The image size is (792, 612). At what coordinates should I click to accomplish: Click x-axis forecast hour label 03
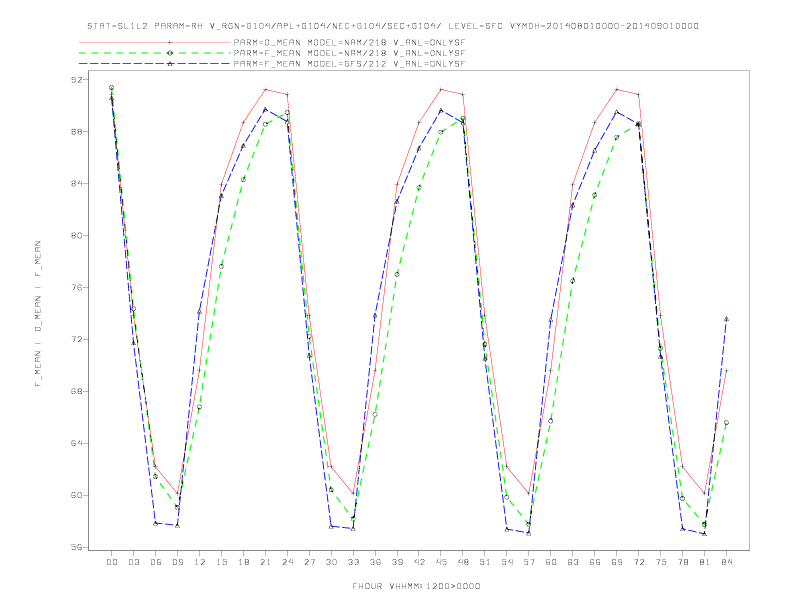tap(133, 562)
